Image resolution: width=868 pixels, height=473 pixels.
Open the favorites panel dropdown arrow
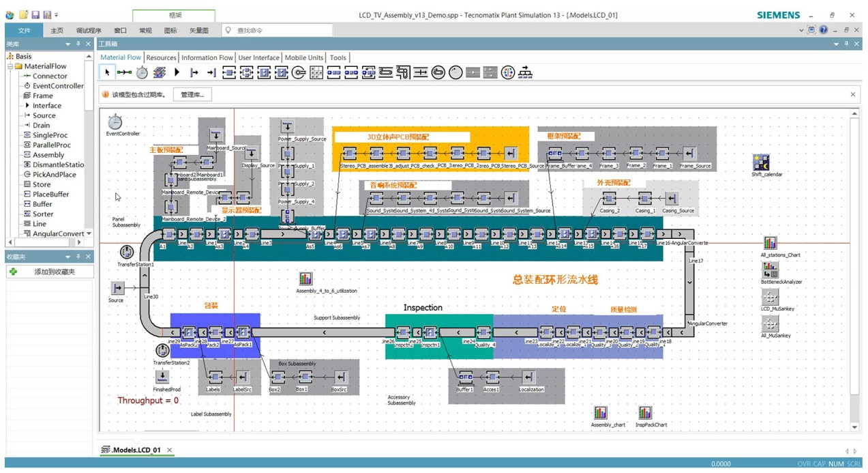pyautogui.click(x=68, y=257)
